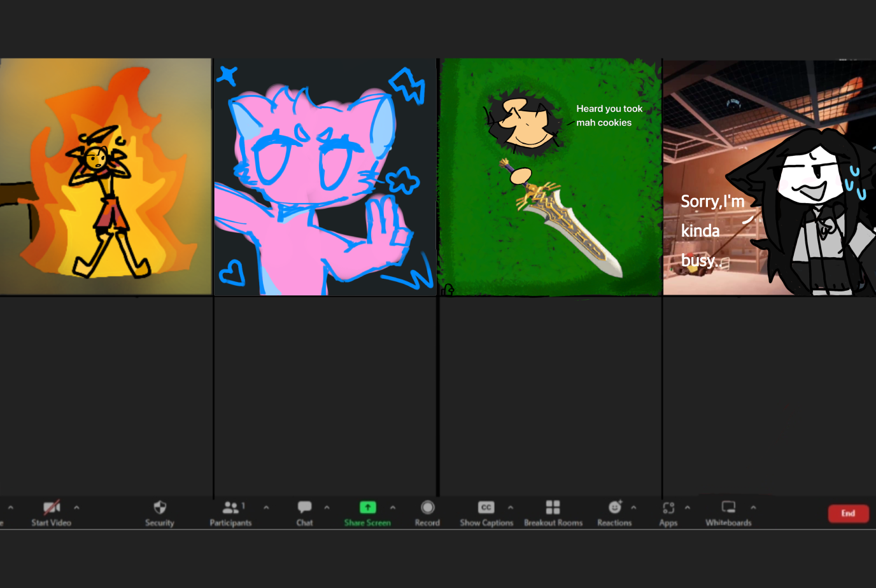Select the green sword 'mah cookies' tile

[x=550, y=177]
